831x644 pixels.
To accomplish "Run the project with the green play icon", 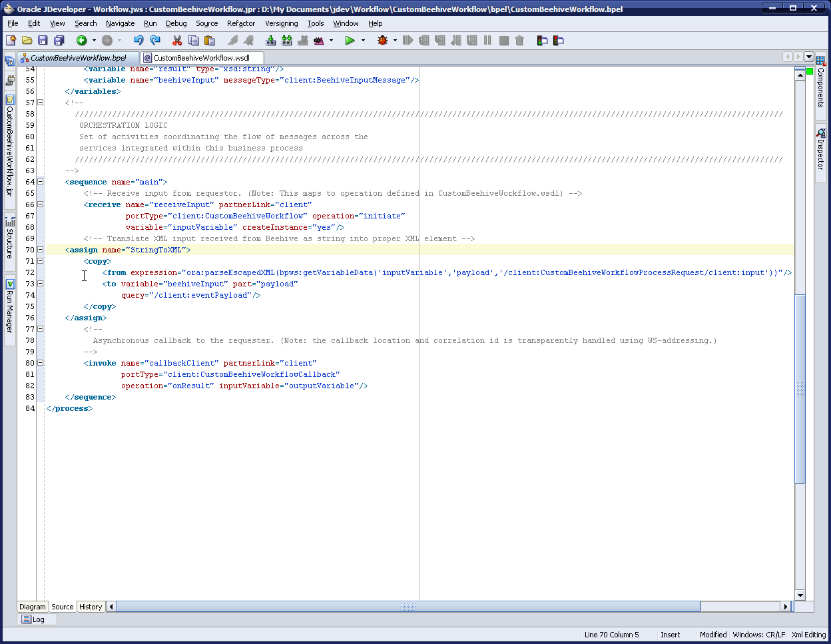I will coord(350,40).
